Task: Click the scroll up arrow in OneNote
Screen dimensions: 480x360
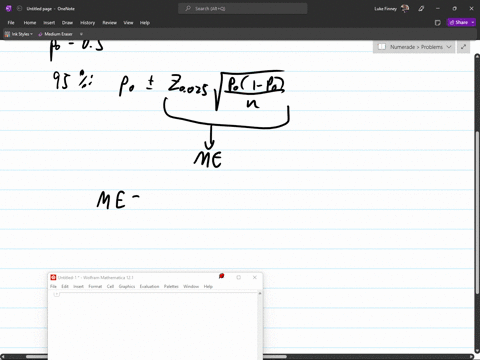Action: pos(477,57)
